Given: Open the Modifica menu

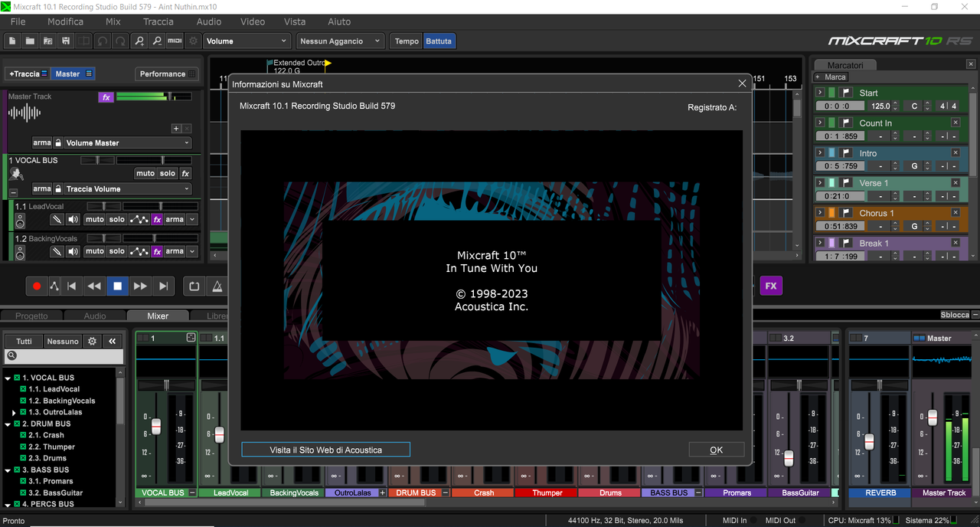Looking at the screenshot, I should point(65,21).
